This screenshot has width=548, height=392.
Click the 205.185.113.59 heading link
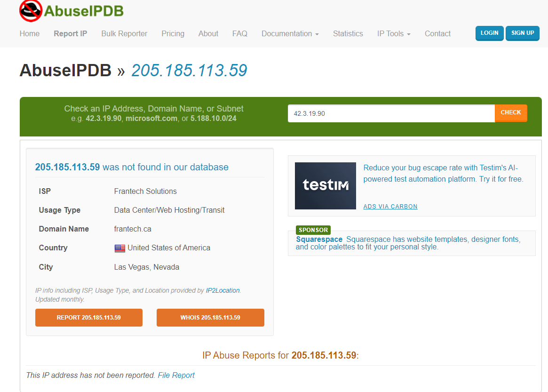[189, 70]
